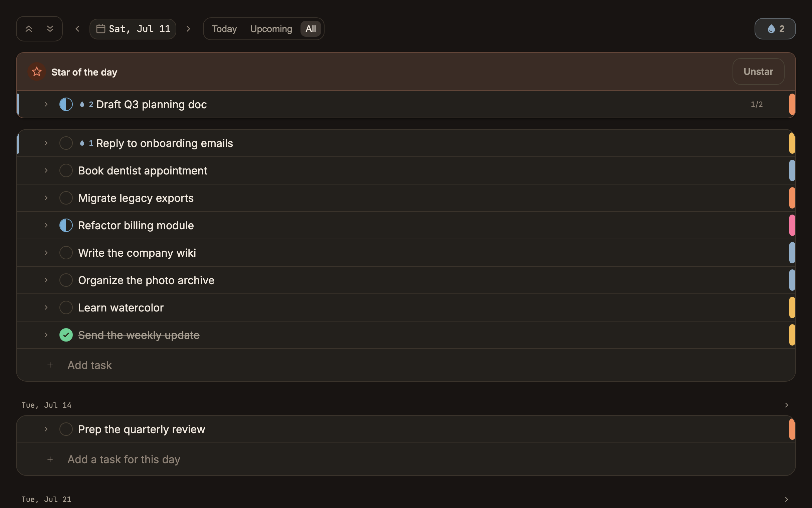The height and width of the screenshot is (508, 812).
Task: Click plus icon beside Add a task for this day
Action: tap(50, 459)
